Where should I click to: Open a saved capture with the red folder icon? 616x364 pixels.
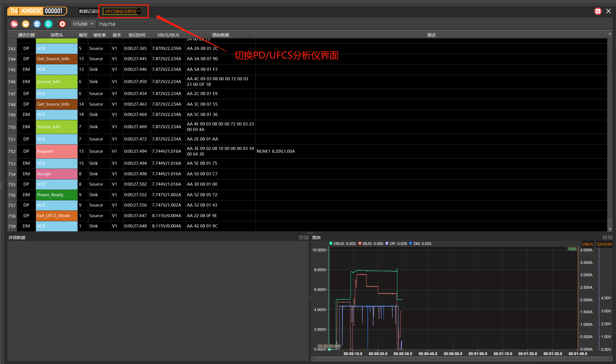14,24
